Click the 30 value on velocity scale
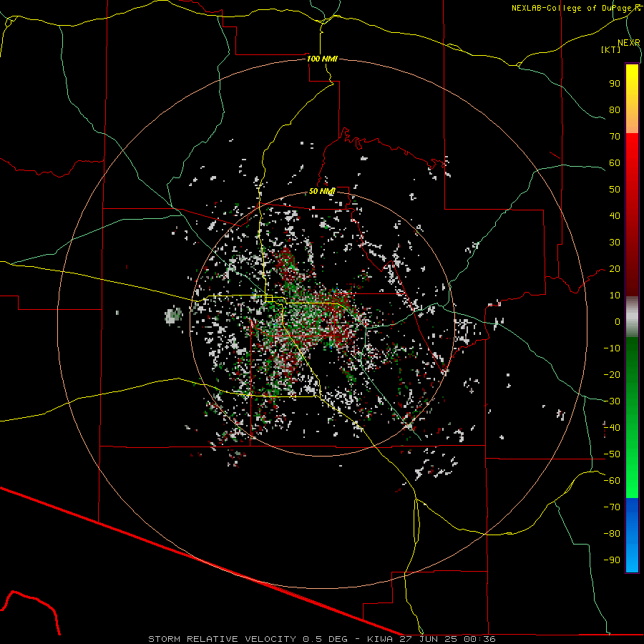This screenshot has height=644, width=644. tap(615, 243)
